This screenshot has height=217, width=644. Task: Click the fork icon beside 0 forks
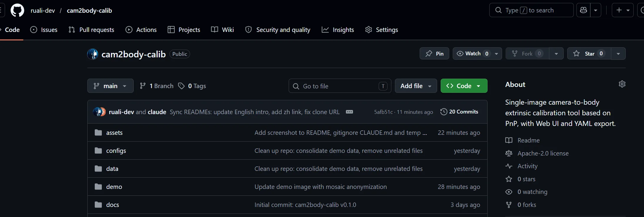pos(509,205)
